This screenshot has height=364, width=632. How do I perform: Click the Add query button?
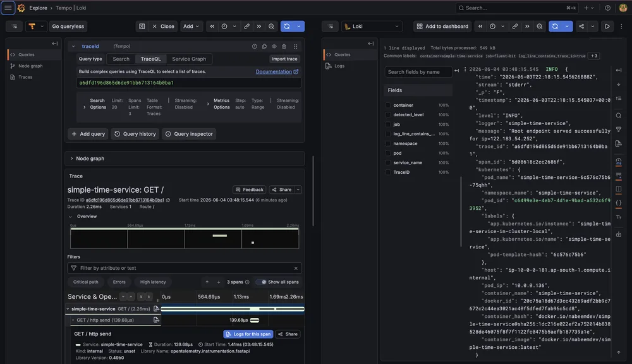click(x=88, y=134)
